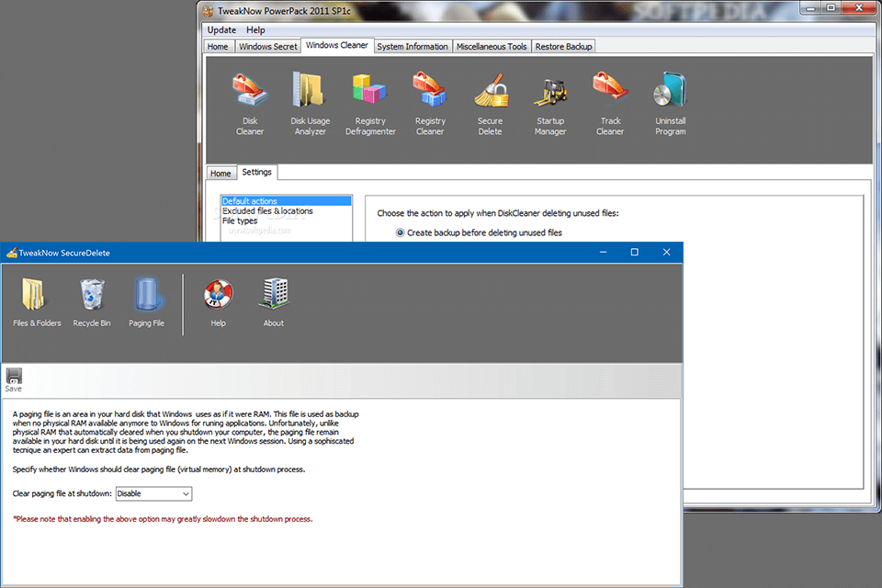Open Help in SecureDelete toolbar
882x588 pixels.
coord(219,302)
